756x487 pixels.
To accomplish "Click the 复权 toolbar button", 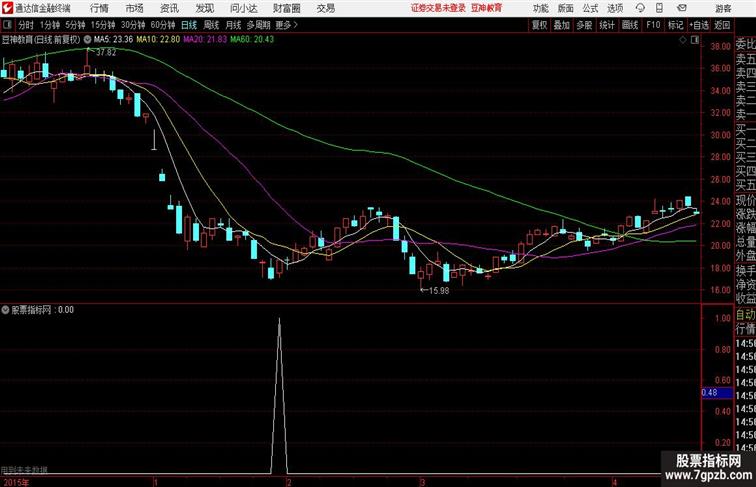I will coord(540,25).
